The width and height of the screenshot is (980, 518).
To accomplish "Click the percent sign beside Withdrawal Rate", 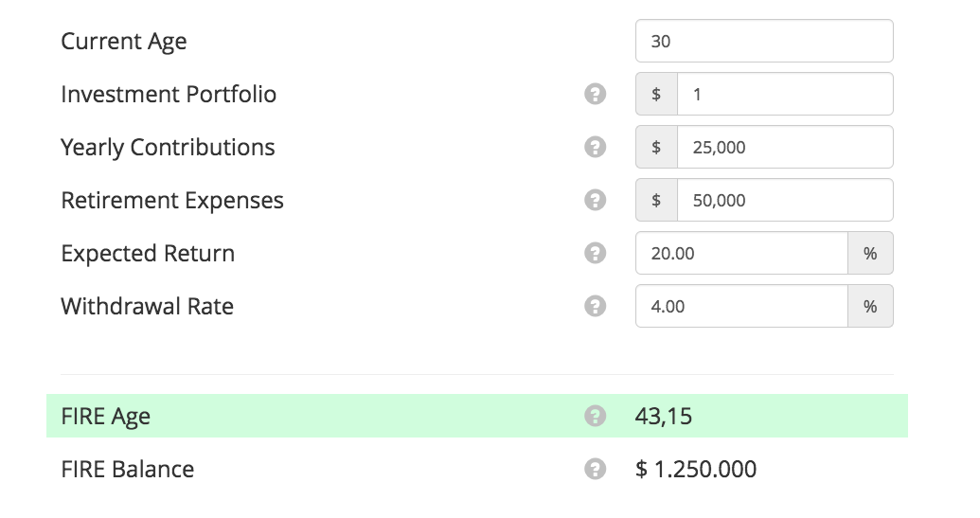I will pos(870,306).
